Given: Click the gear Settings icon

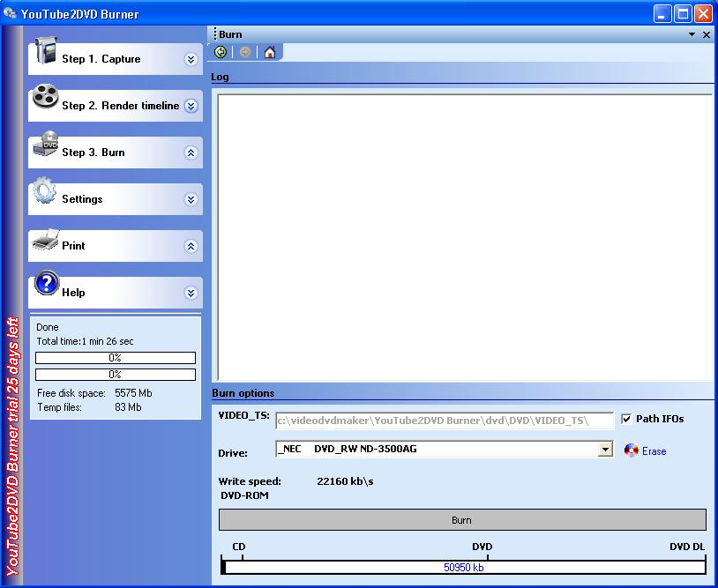Looking at the screenshot, I should click(x=44, y=190).
